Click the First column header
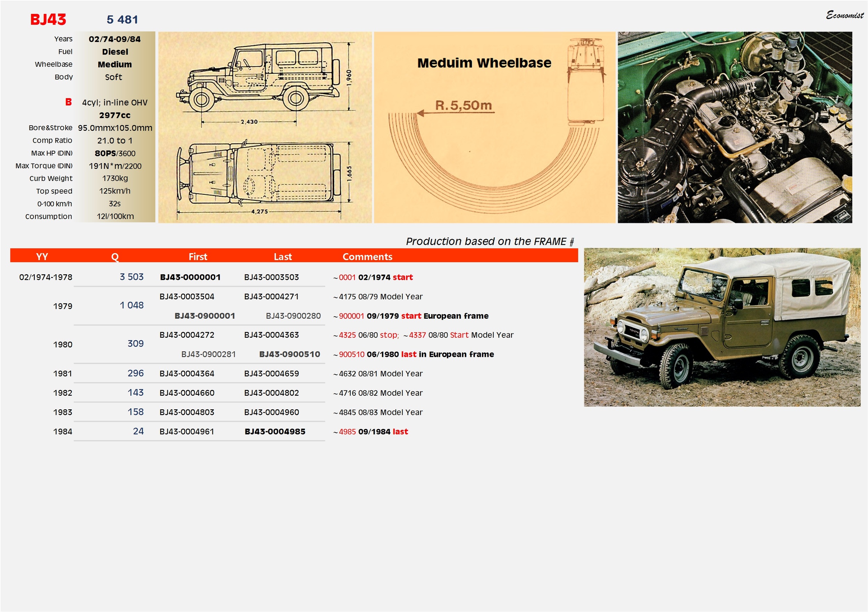This screenshot has height=612, width=868. click(x=198, y=257)
